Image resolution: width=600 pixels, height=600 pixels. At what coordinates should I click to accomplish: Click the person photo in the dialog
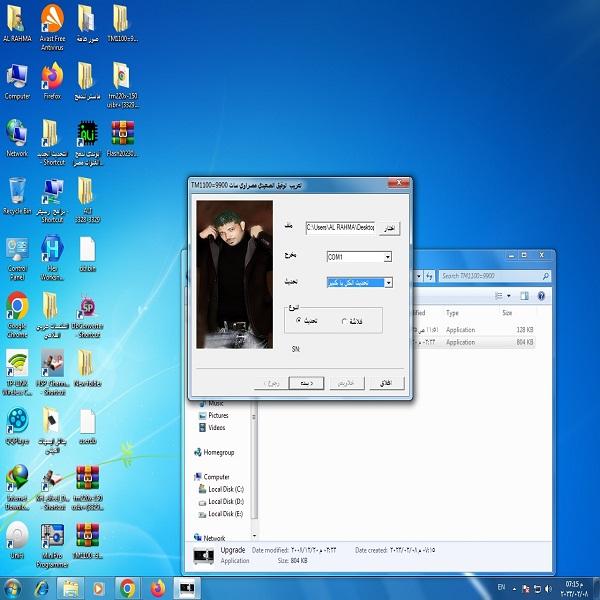point(234,274)
